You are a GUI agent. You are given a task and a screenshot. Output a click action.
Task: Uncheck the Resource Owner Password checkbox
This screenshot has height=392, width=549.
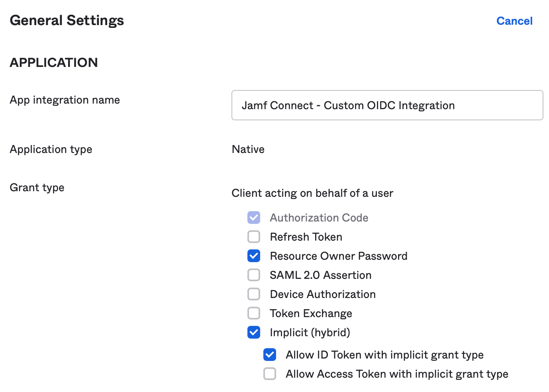tap(254, 256)
